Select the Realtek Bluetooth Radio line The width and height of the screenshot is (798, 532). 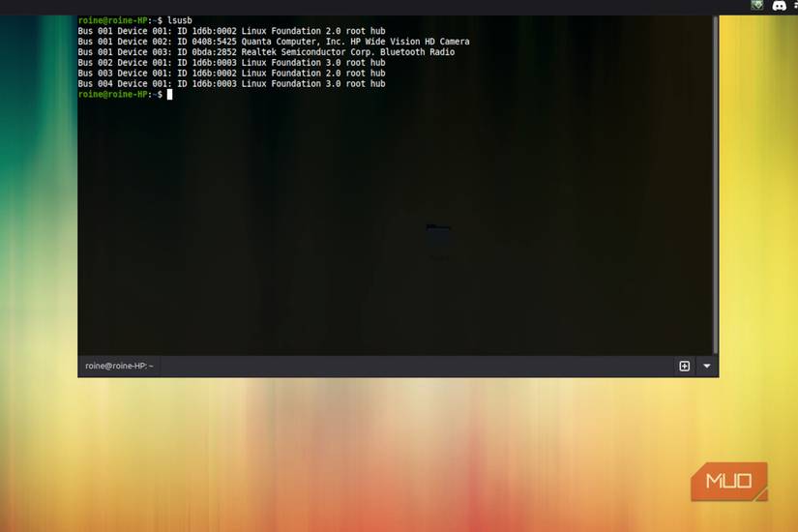click(266, 52)
